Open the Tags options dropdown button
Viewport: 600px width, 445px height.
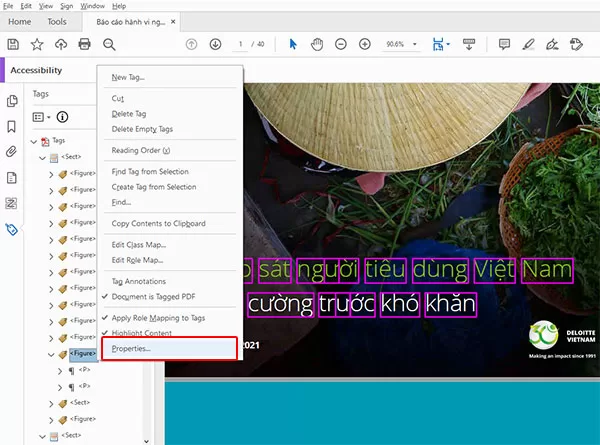click(41, 117)
